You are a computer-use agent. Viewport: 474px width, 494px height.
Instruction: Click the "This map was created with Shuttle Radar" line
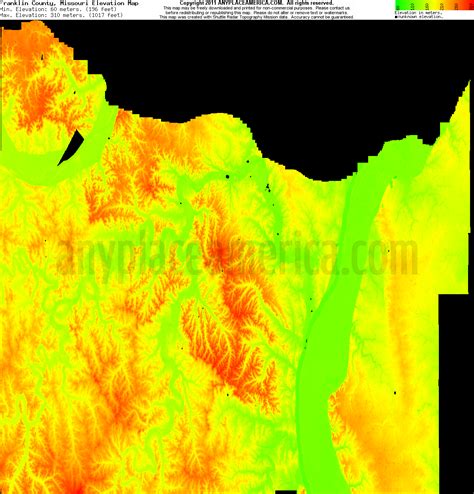256,17
